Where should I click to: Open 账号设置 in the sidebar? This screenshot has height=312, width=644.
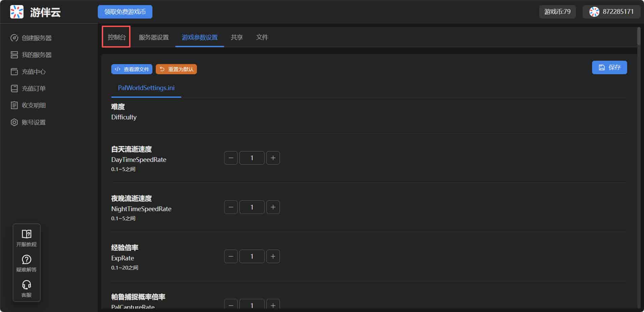point(33,122)
